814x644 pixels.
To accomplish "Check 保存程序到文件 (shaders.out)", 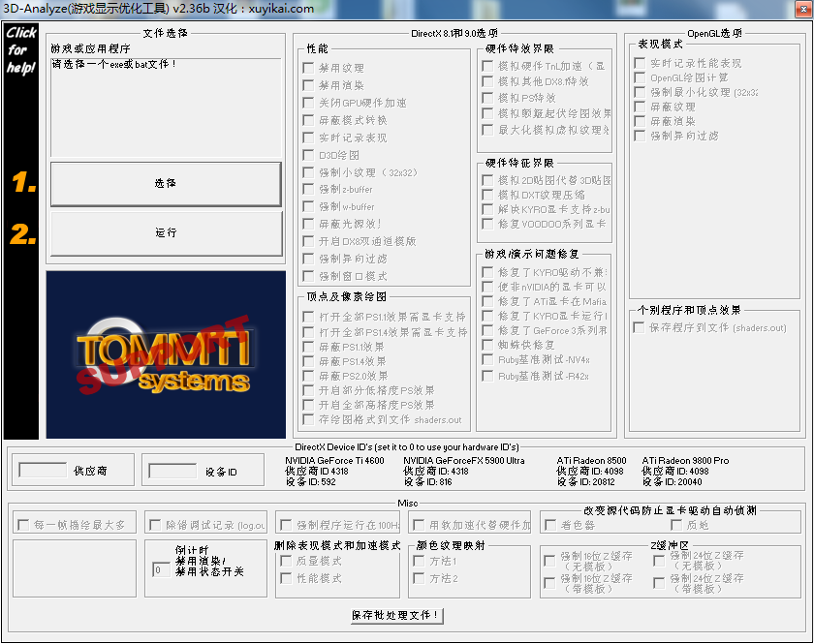I will 639,327.
